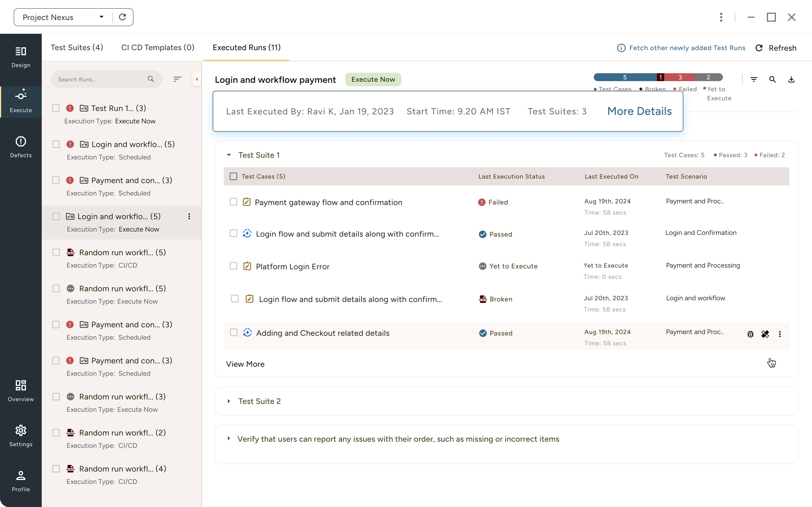This screenshot has height=507, width=812.
Task: Expand the Test Suite 2 section
Action: 230,401
